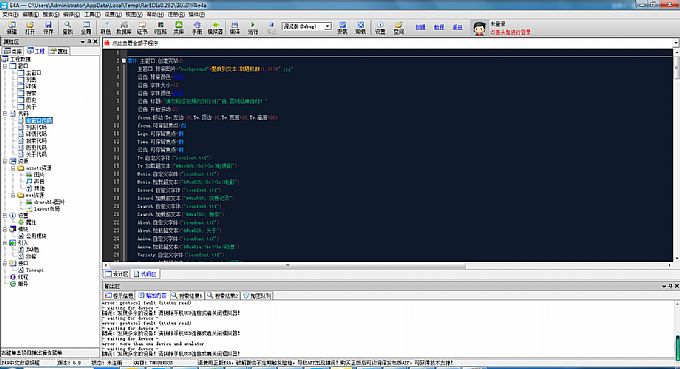Switch to the 提示信息 output tab
Viewport: 680px width, 369px height.
click(x=119, y=296)
